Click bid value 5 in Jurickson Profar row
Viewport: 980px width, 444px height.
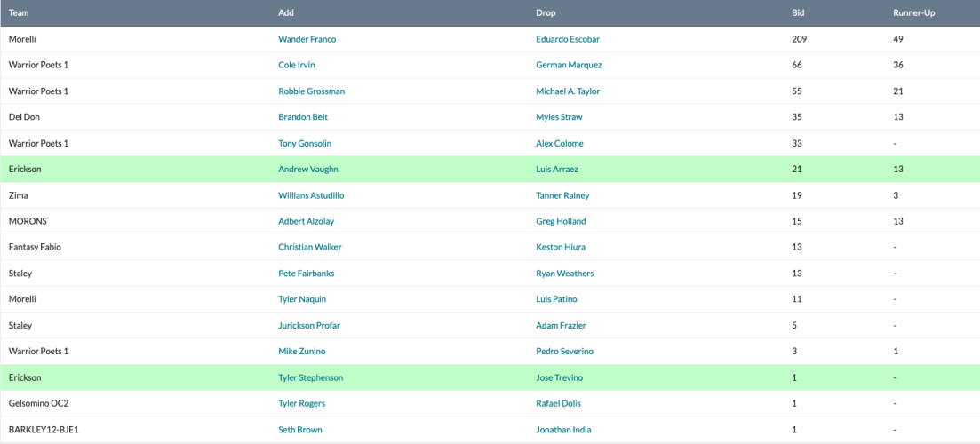794,325
